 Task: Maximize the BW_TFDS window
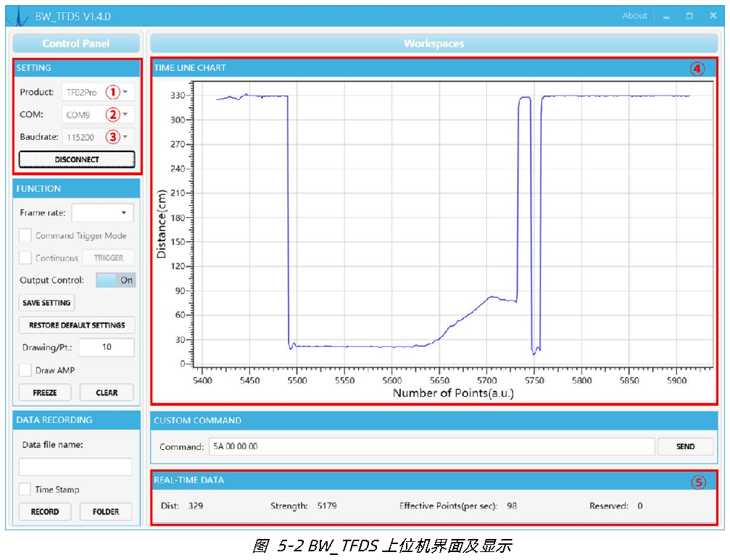[689, 16]
